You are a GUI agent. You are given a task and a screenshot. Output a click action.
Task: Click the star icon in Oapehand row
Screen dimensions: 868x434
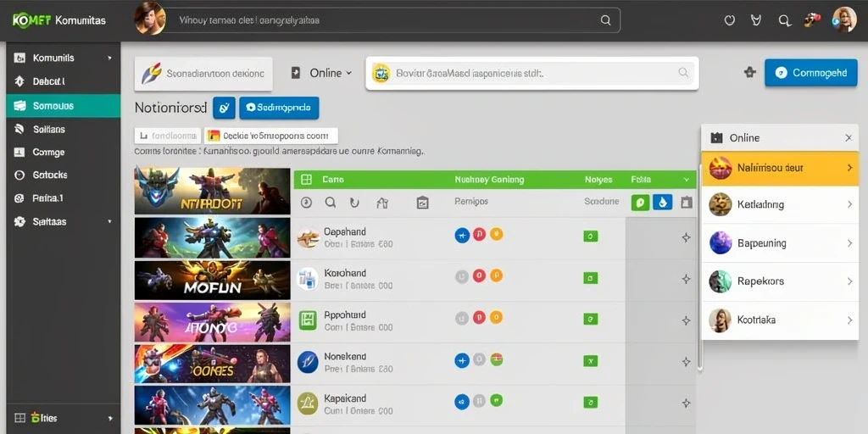tap(687, 237)
